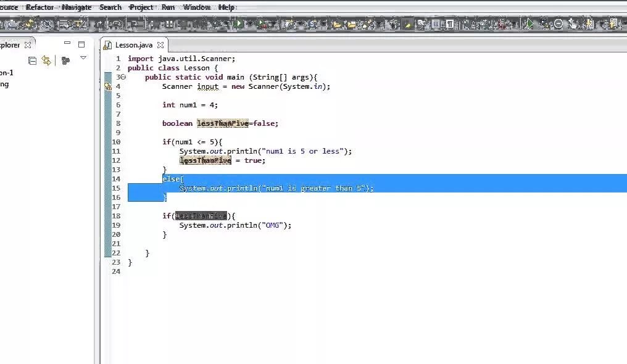
Task: Click the Pause toolbar icon
Action: point(168,24)
